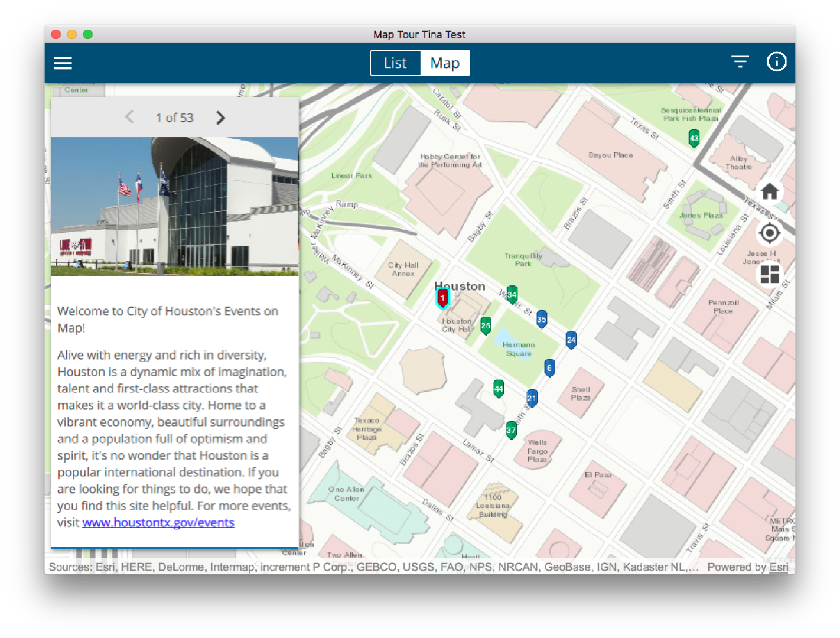Image resolution: width=840 pixels, height=638 pixels.
Task: Switch to the List view tab
Action: click(395, 63)
